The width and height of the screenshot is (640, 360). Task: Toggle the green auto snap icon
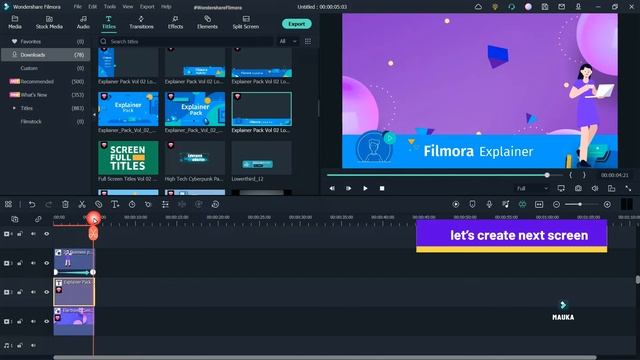pos(522,204)
